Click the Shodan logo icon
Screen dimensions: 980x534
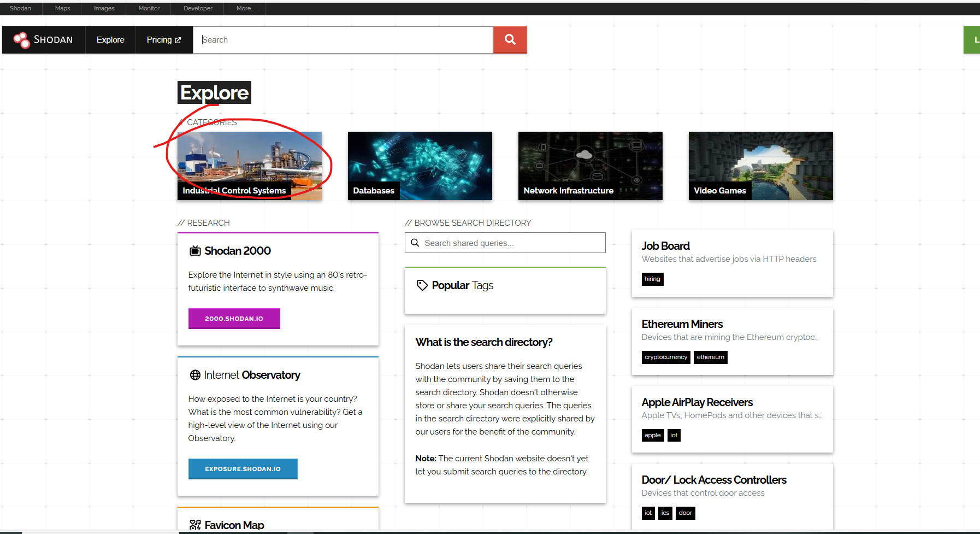[21, 40]
